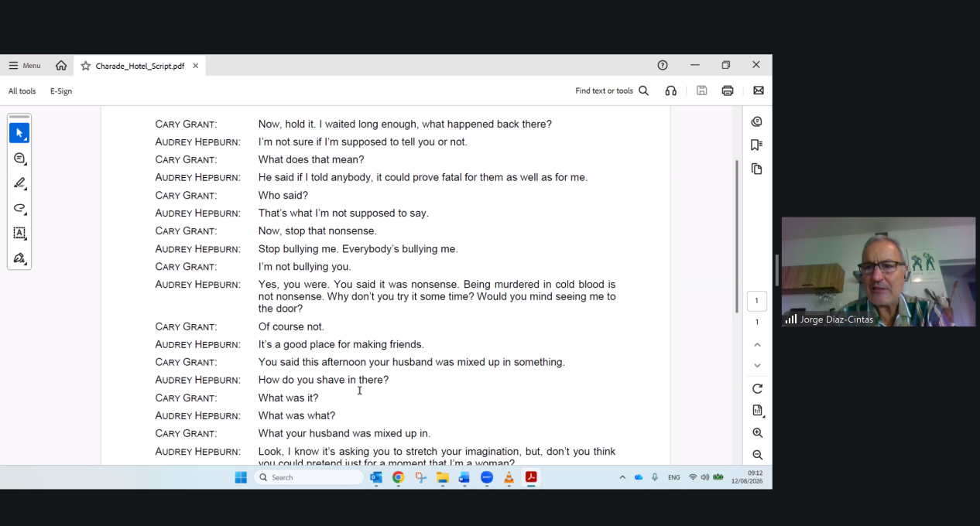Rotate the page clockwise icon
Image resolution: width=980 pixels, height=526 pixels.
coord(757,388)
